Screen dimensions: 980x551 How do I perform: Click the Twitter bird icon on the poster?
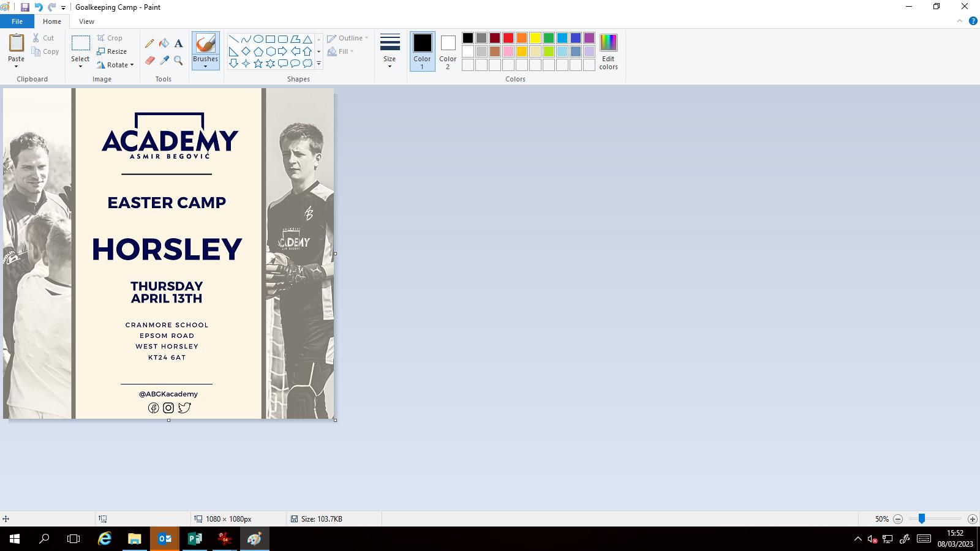[x=184, y=408]
